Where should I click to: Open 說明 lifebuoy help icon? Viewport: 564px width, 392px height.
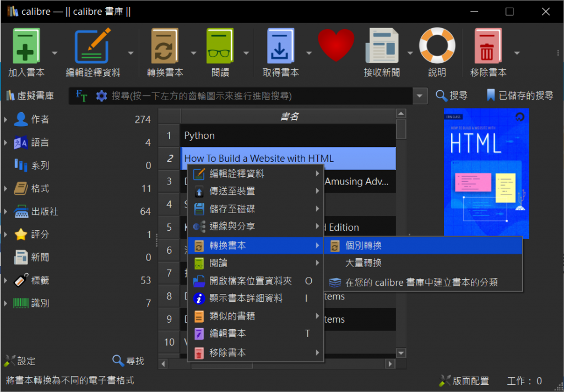pyautogui.click(x=437, y=46)
